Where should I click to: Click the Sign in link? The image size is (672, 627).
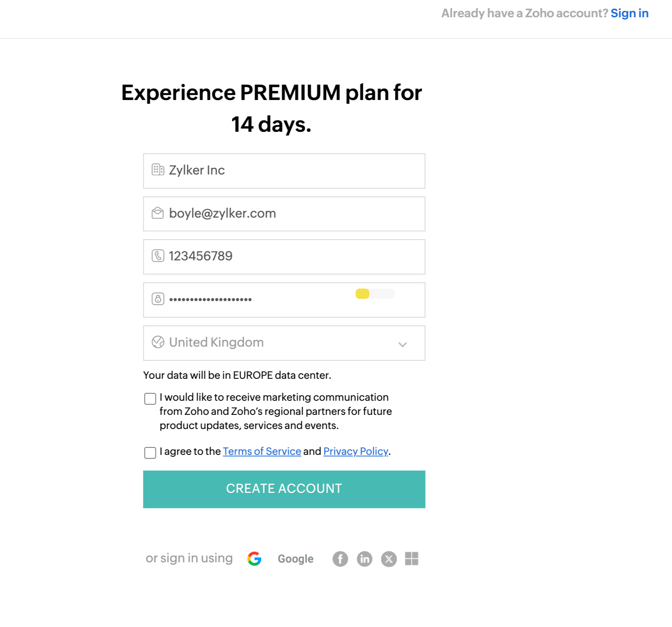pyautogui.click(x=629, y=13)
